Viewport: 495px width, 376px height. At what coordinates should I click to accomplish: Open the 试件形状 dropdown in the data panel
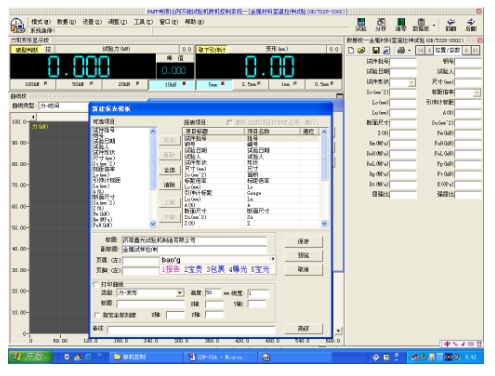tap(412, 82)
